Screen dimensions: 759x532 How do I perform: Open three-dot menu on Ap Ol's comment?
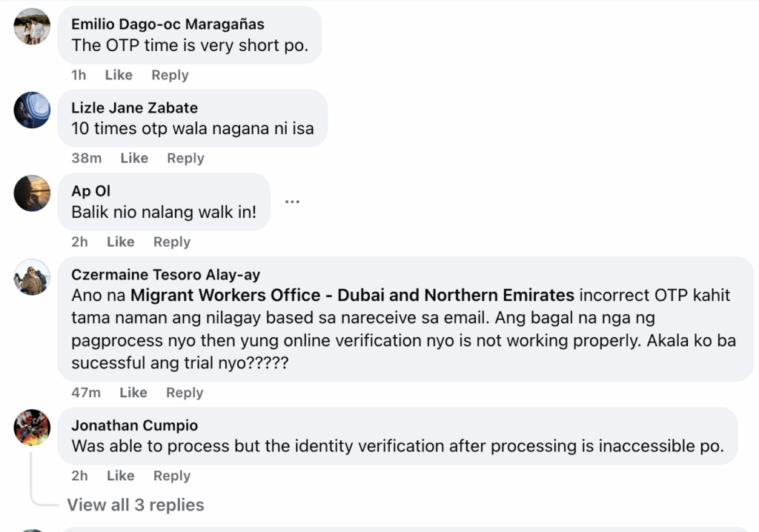tap(292, 202)
